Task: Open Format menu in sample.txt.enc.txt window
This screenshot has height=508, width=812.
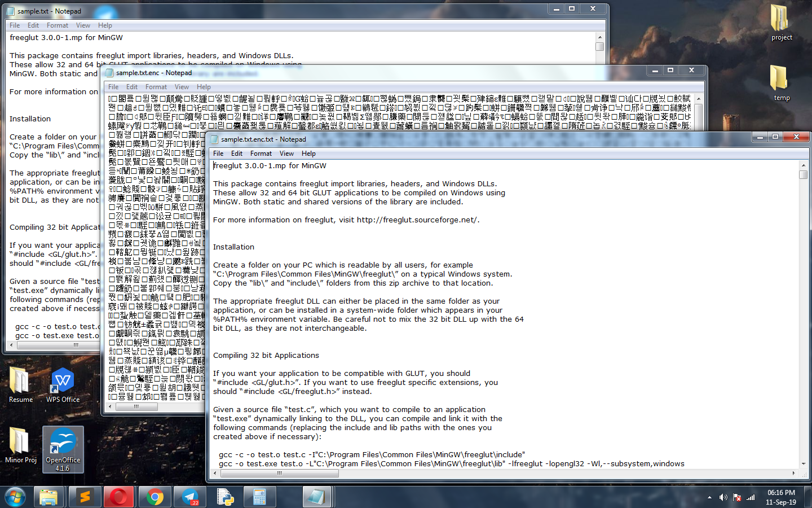Action: pos(261,154)
